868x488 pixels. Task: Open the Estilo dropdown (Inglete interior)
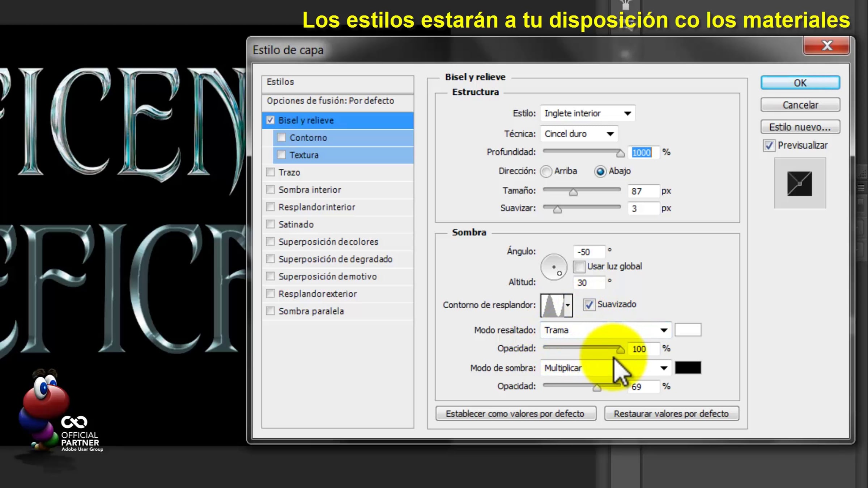(587, 114)
